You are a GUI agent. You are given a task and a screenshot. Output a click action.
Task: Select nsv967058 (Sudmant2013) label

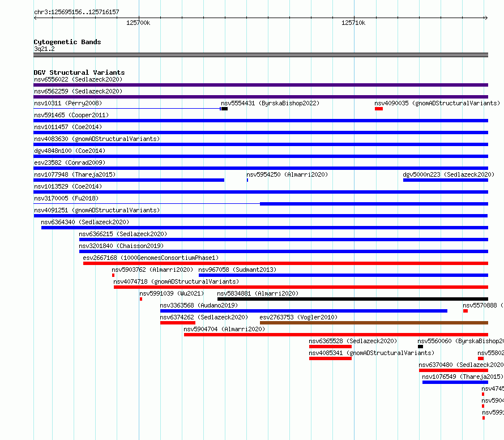click(x=237, y=270)
